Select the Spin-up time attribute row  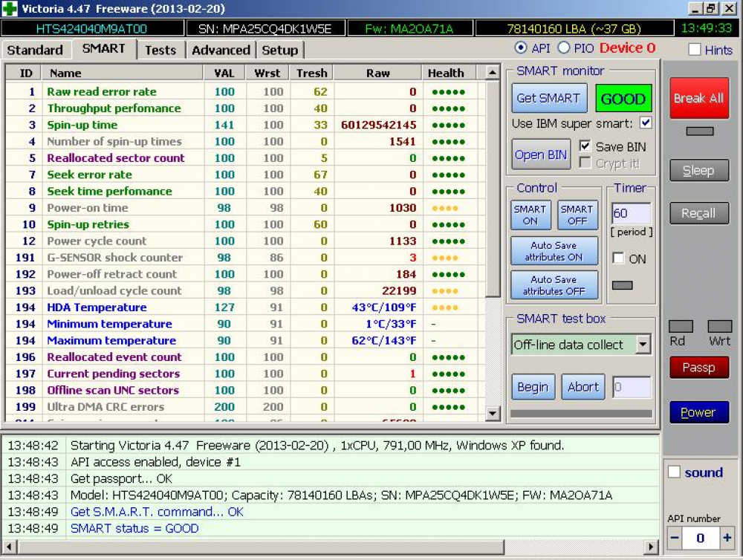(x=245, y=125)
